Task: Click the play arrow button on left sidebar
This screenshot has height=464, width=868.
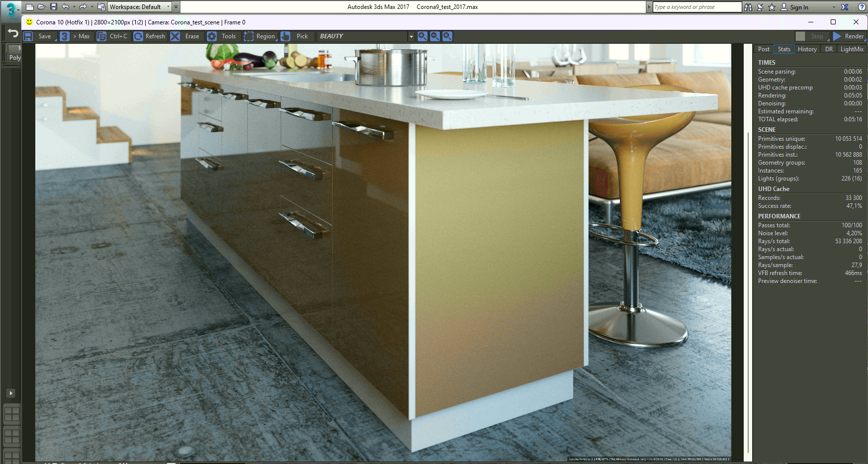Action: click(11, 393)
